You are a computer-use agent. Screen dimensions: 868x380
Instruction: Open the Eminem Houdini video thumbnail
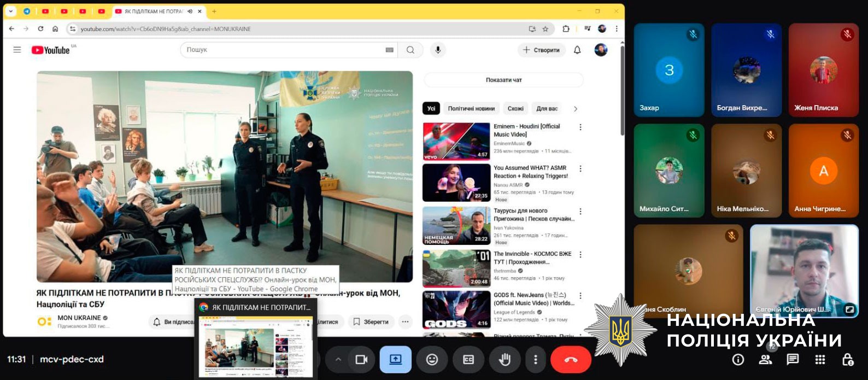(456, 141)
